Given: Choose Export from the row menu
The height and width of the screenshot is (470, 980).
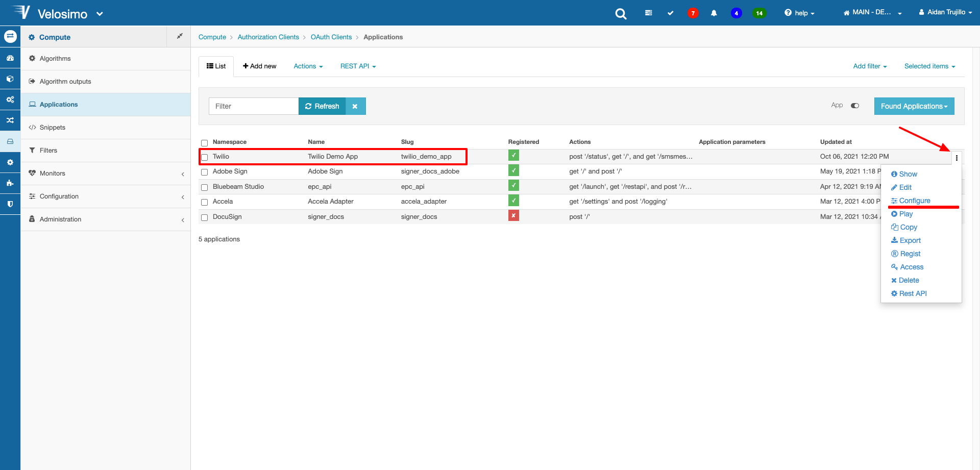Looking at the screenshot, I should (906, 240).
